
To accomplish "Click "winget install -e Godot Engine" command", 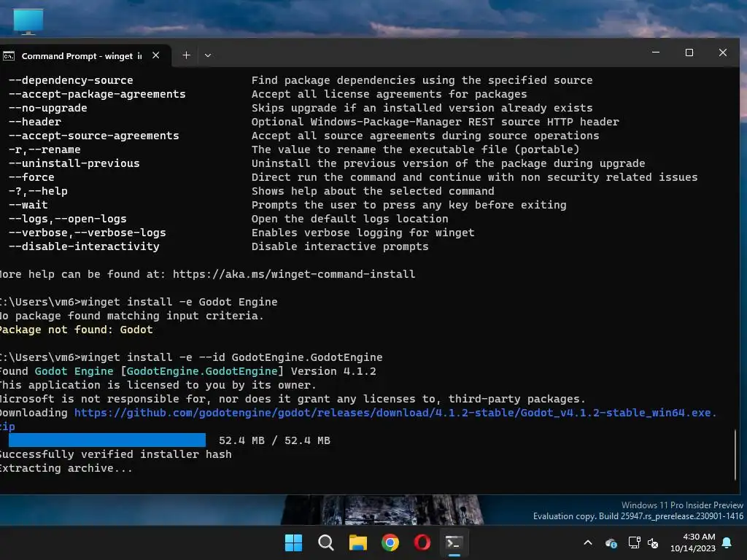I will pos(179,302).
